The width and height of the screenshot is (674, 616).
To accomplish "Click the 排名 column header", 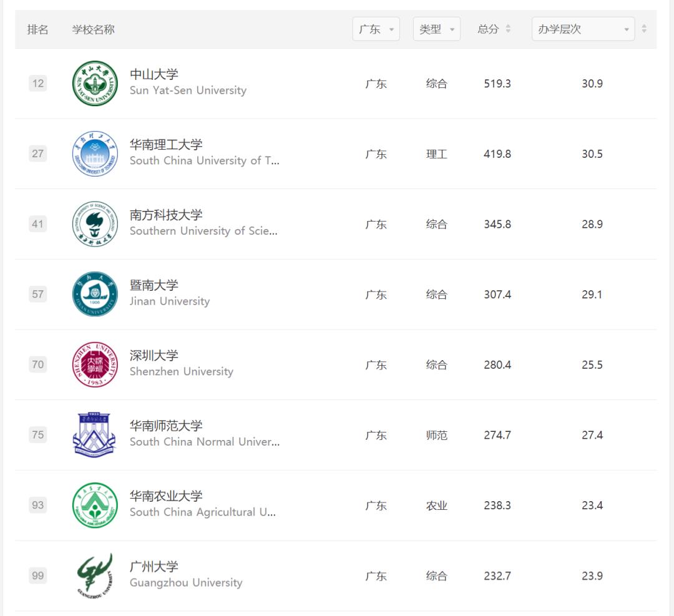I will (x=38, y=29).
